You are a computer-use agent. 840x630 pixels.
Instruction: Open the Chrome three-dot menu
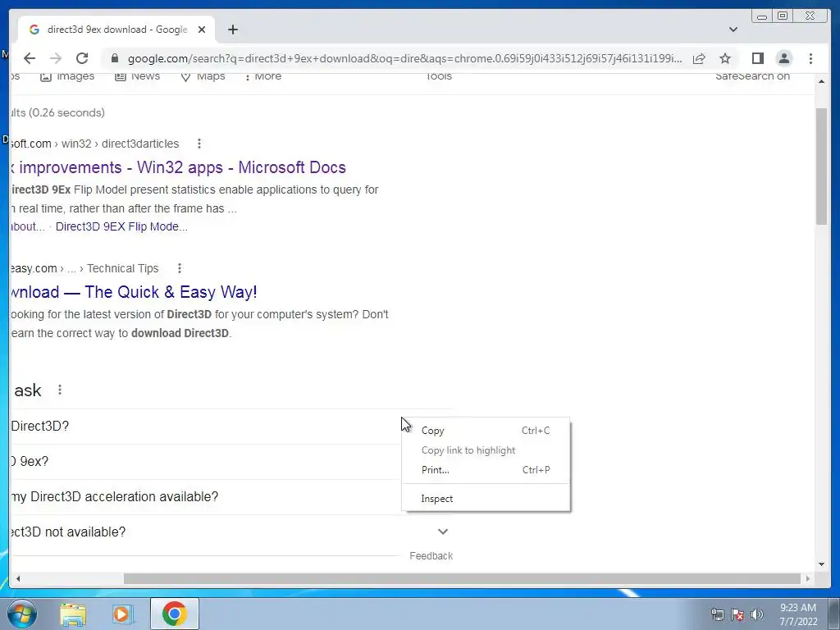point(810,58)
